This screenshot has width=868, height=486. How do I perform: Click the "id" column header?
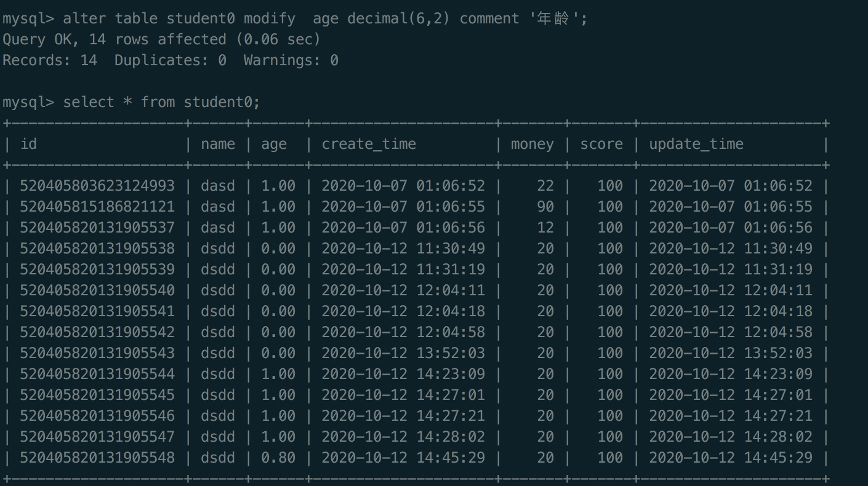29,144
